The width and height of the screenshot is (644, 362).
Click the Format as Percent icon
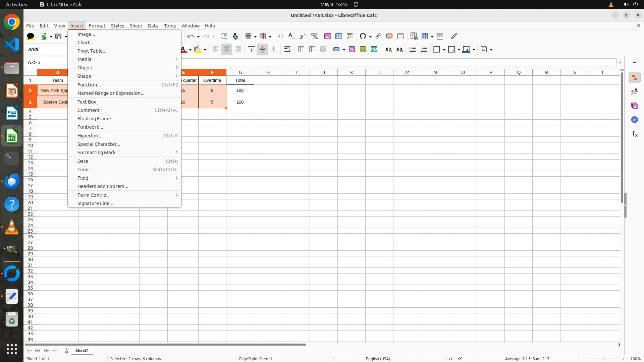[352, 50]
